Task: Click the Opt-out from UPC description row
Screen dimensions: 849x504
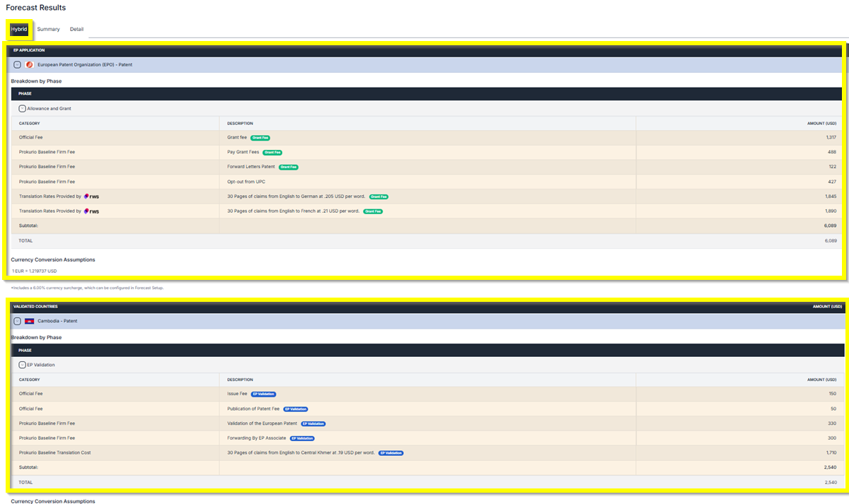Action: pyautogui.click(x=246, y=182)
